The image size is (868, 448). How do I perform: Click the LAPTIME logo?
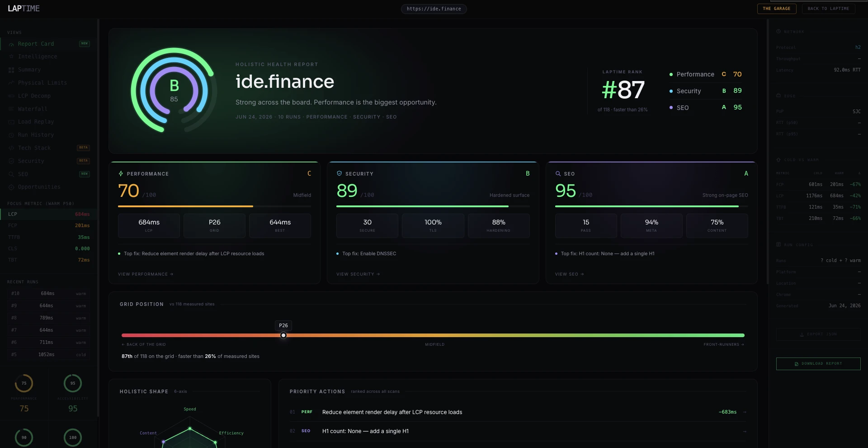point(24,9)
